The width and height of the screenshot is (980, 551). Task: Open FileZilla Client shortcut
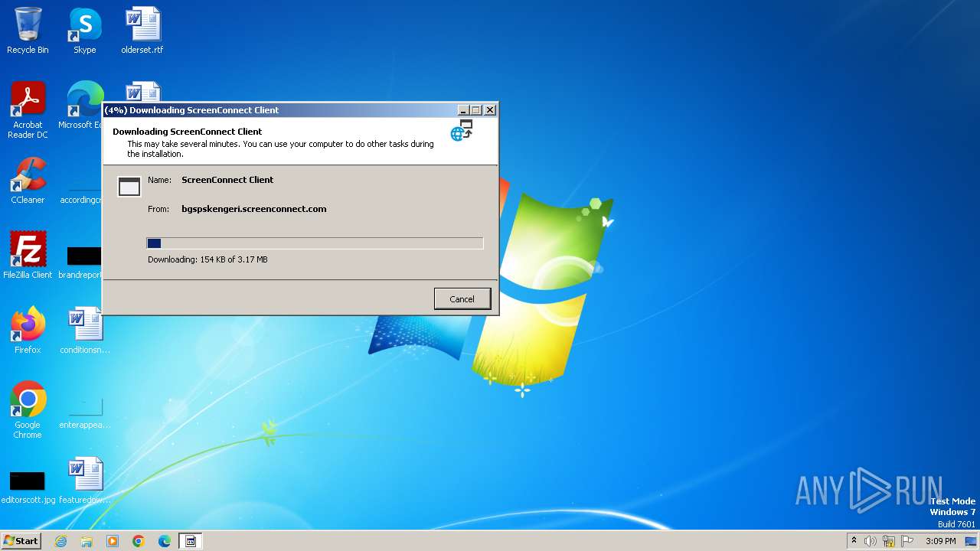pos(28,256)
